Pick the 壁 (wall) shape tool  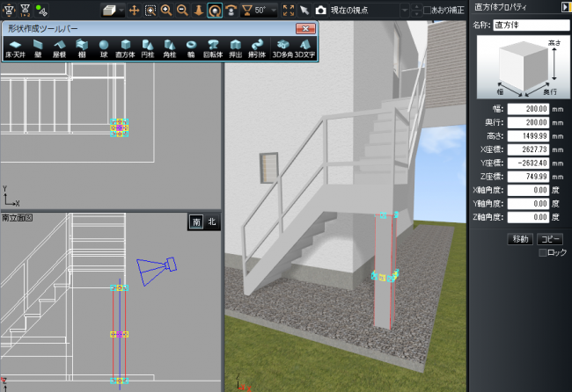pos(38,48)
